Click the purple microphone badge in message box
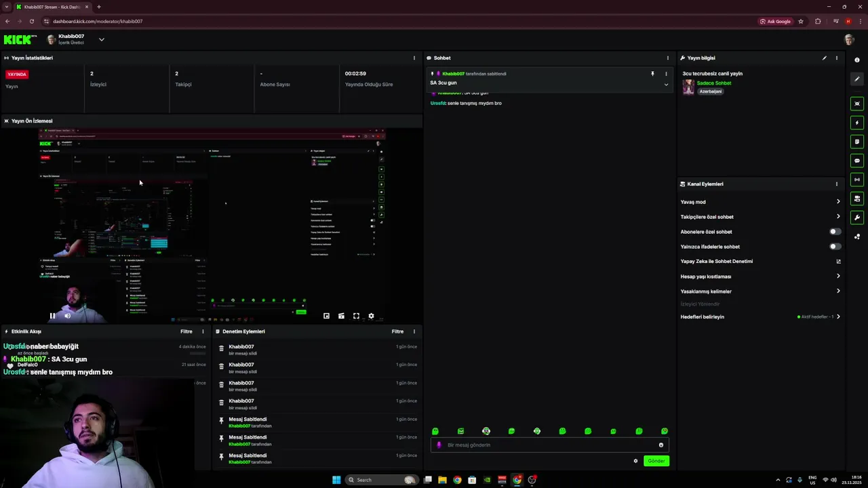 pos(439,445)
